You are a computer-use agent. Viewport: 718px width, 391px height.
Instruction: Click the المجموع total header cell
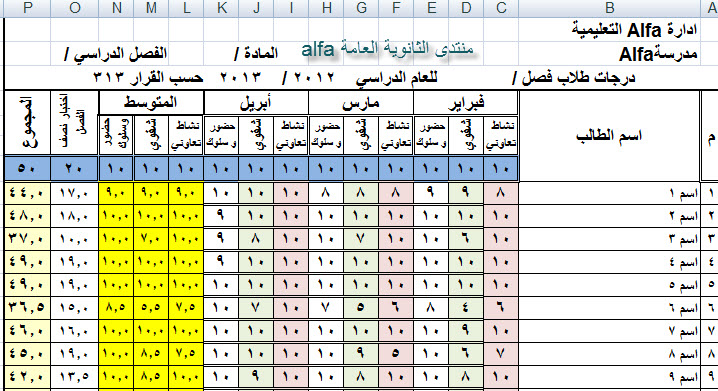pos(27,124)
